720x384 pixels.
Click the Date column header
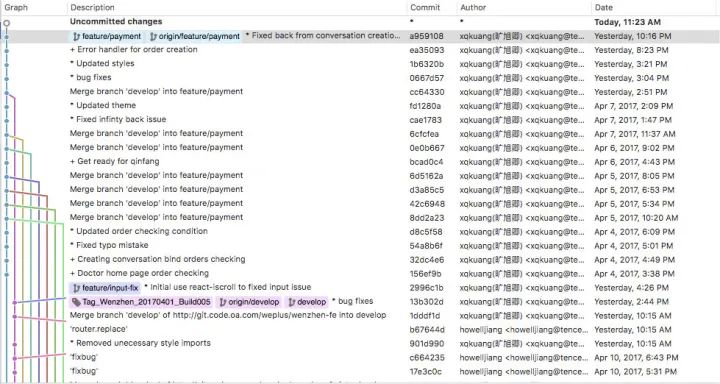pyautogui.click(x=603, y=7)
